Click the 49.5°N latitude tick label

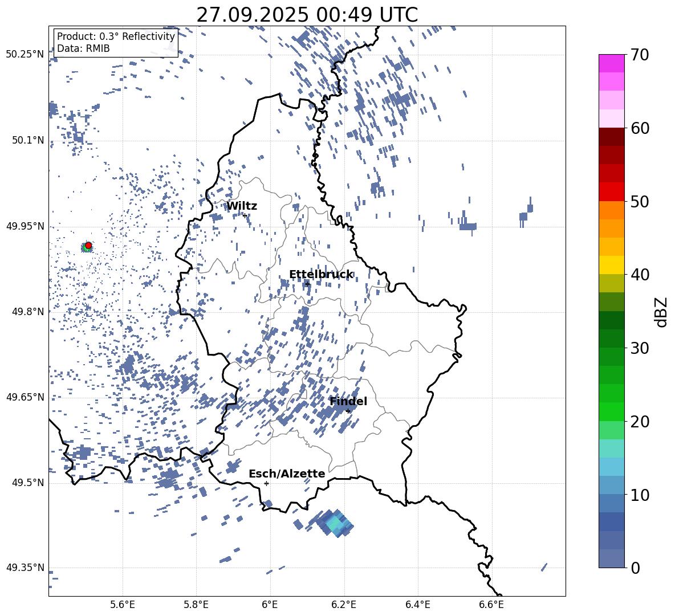[x=28, y=483]
